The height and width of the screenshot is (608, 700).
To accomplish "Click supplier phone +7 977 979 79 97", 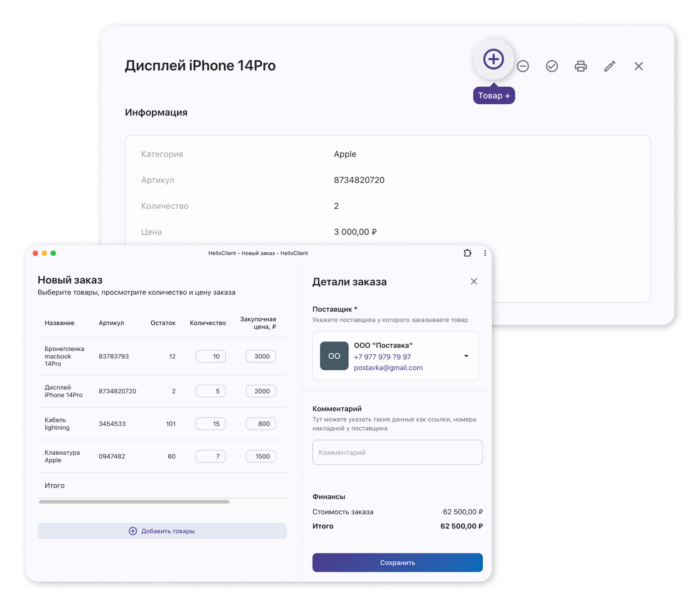I will coord(382,357).
